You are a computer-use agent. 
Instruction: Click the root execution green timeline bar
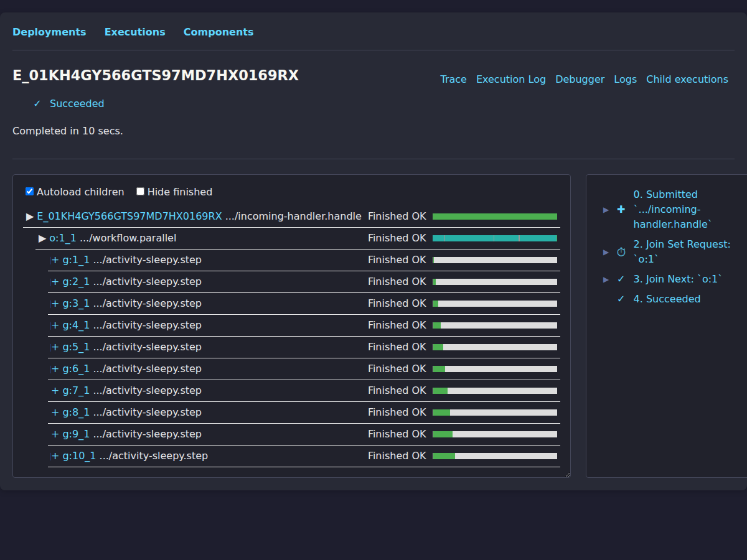click(x=495, y=217)
